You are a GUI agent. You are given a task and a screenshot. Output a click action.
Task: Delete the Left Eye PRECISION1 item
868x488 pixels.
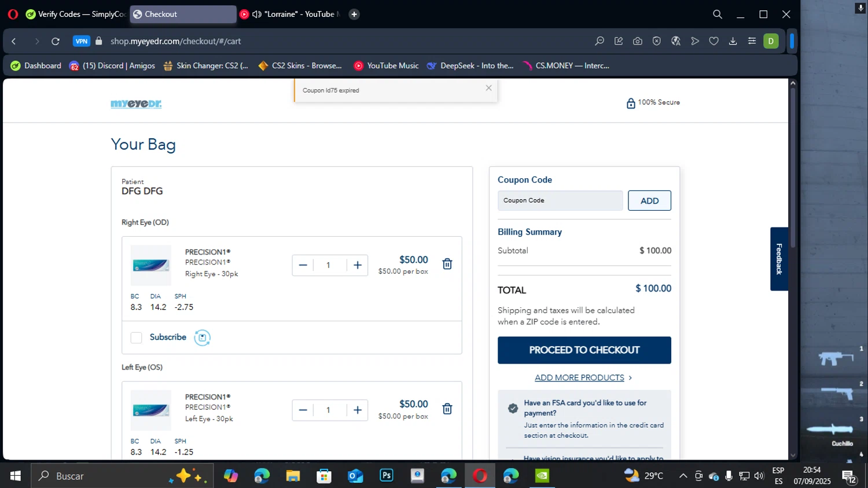447,409
